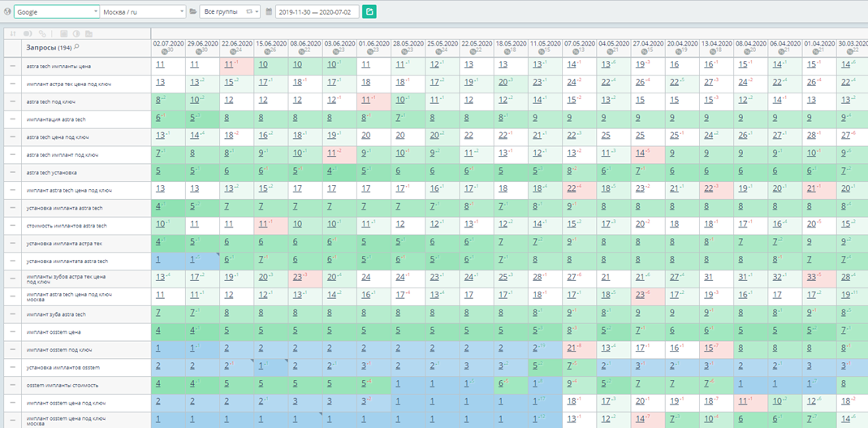This screenshot has width=868, height=428.
Task: Click the Запросы (194) column header
Action: [x=86, y=48]
